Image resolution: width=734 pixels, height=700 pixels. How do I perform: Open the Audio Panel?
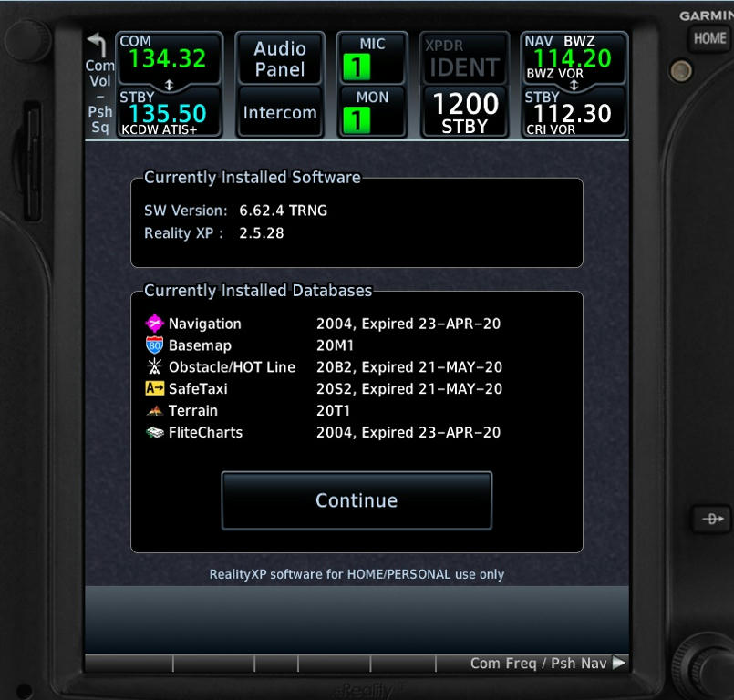click(x=280, y=58)
